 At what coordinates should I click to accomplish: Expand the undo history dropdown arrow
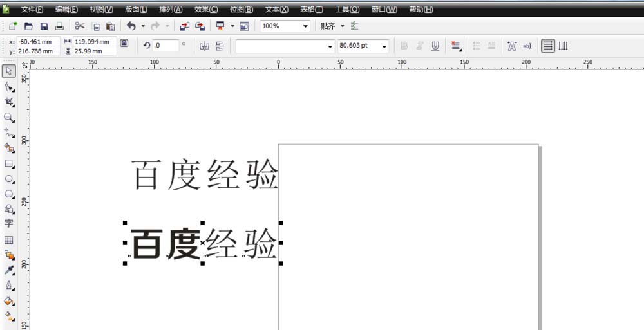pos(143,26)
